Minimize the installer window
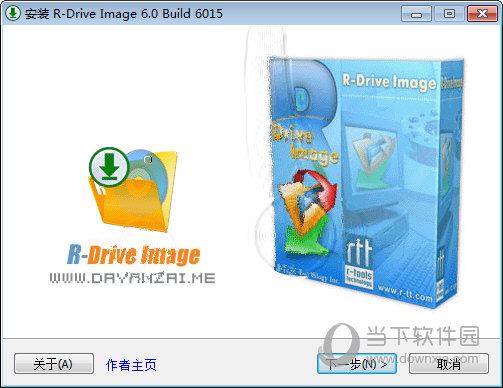The image size is (503, 388). [416, 14]
